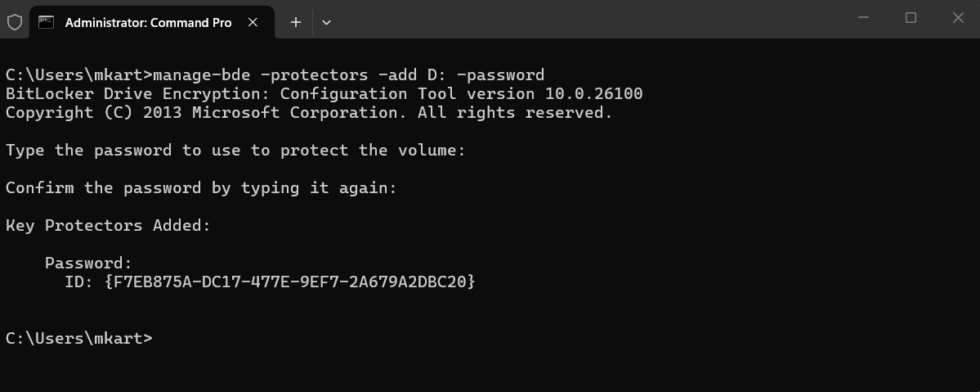Click the manage-bde command text
This screenshot has width=980, height=392.
click(x=348, y=75)
